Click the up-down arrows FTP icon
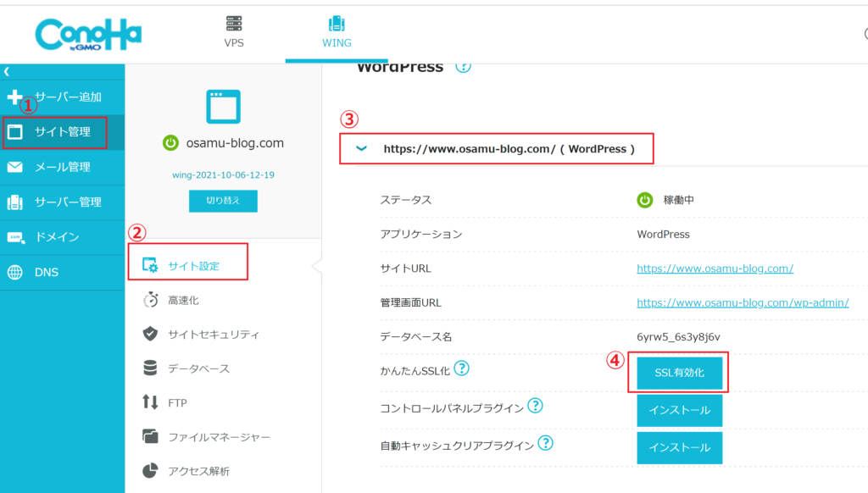This screenshot has width=868, height=493. coord(150,402)
